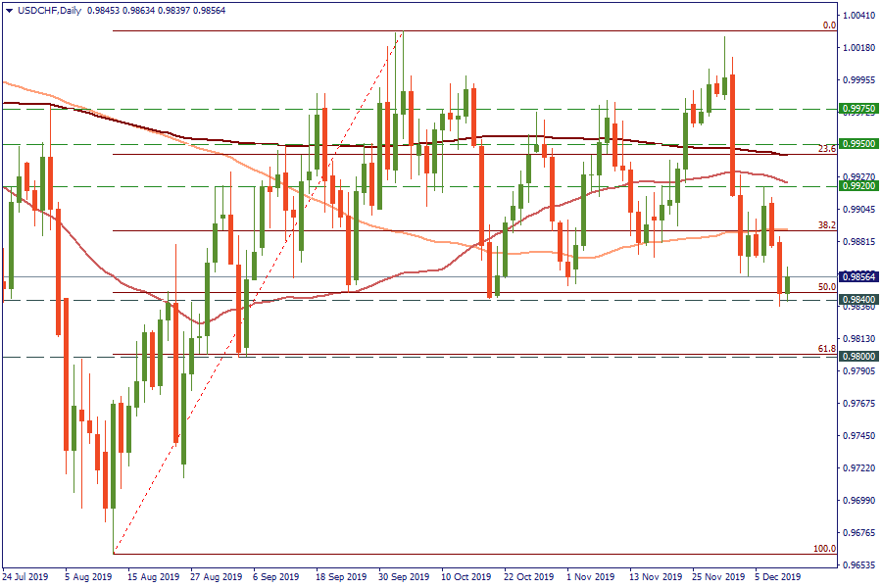882x588 pixels.
Task: Click the 30 Sep 2019 date label
Action: (404, 577)
